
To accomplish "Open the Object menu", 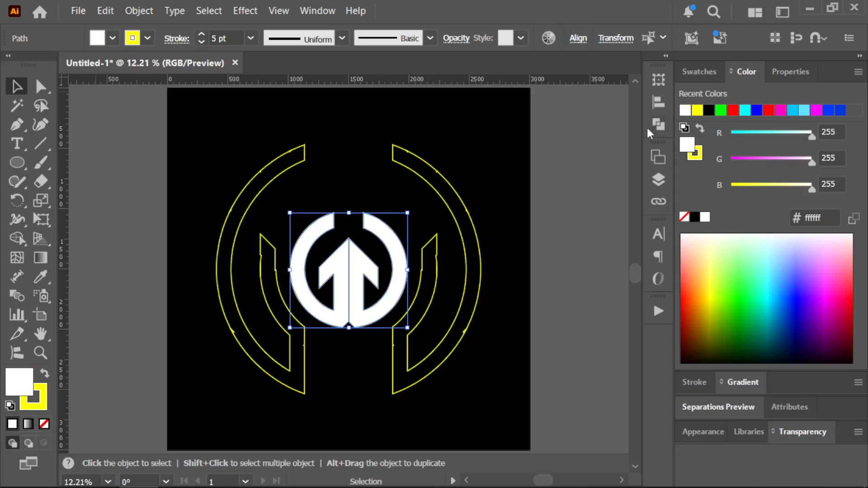I will (139, 11).
